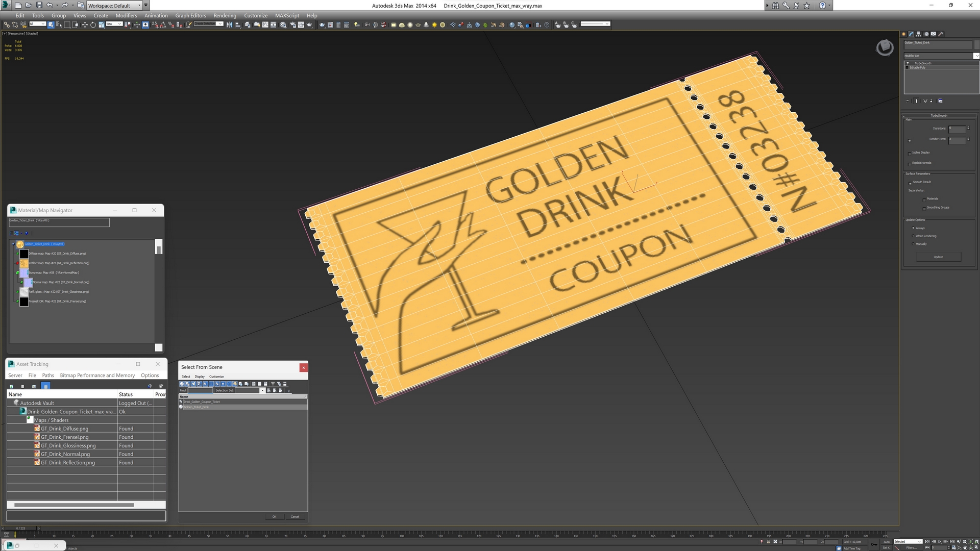Click the 3ds Max application logo button
The height and width of the screenshot is (551, 980).
(x=6, y=5)
